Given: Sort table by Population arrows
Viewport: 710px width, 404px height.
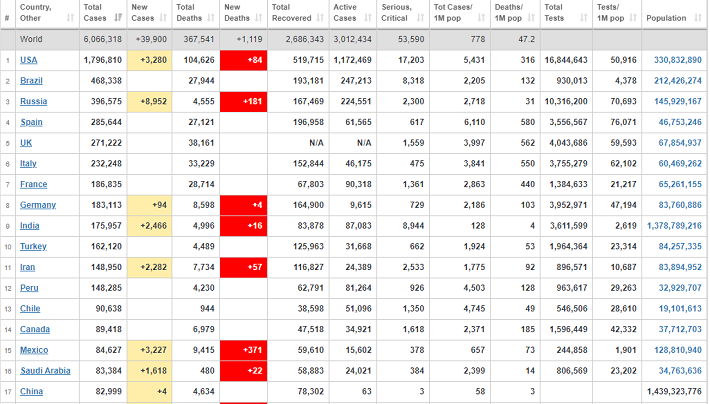Looking at the screenshot, I should click(x=698, y=18).
